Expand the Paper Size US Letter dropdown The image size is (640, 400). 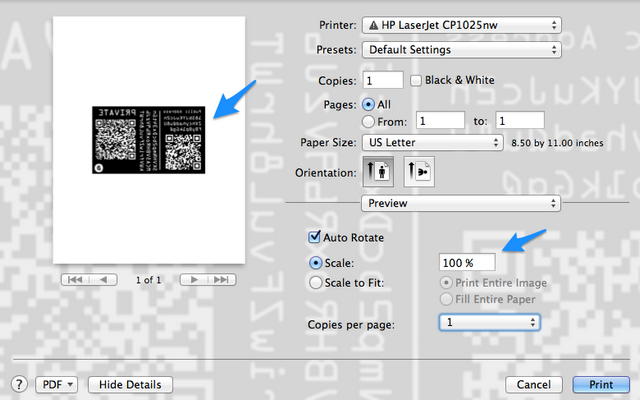coord(433,142)
